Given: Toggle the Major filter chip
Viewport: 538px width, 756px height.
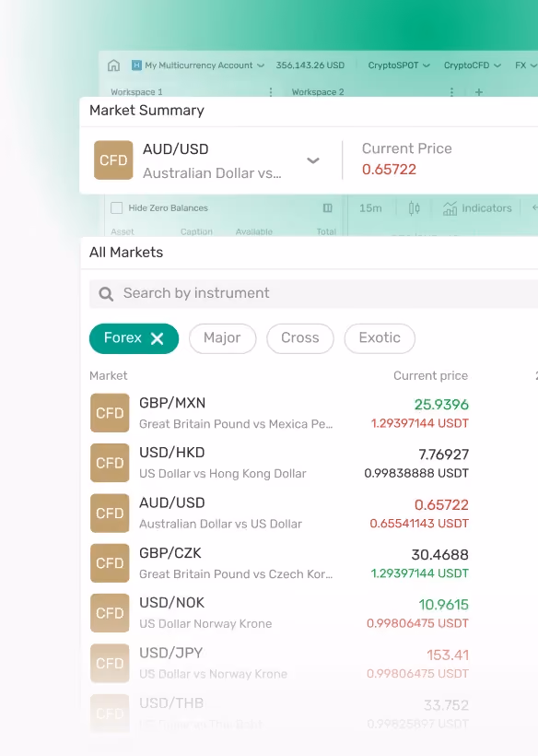Looking at the screenshot, I should coord(222,338).
